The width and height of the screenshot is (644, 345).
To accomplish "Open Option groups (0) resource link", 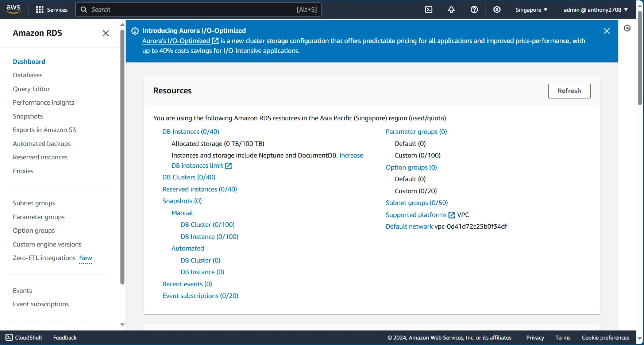I will coord(411,167).
